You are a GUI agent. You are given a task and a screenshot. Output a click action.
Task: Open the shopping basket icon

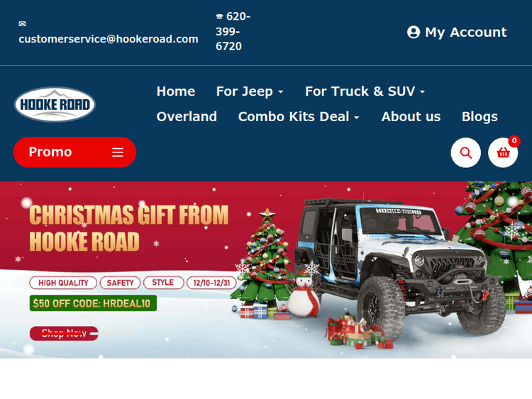503,152
